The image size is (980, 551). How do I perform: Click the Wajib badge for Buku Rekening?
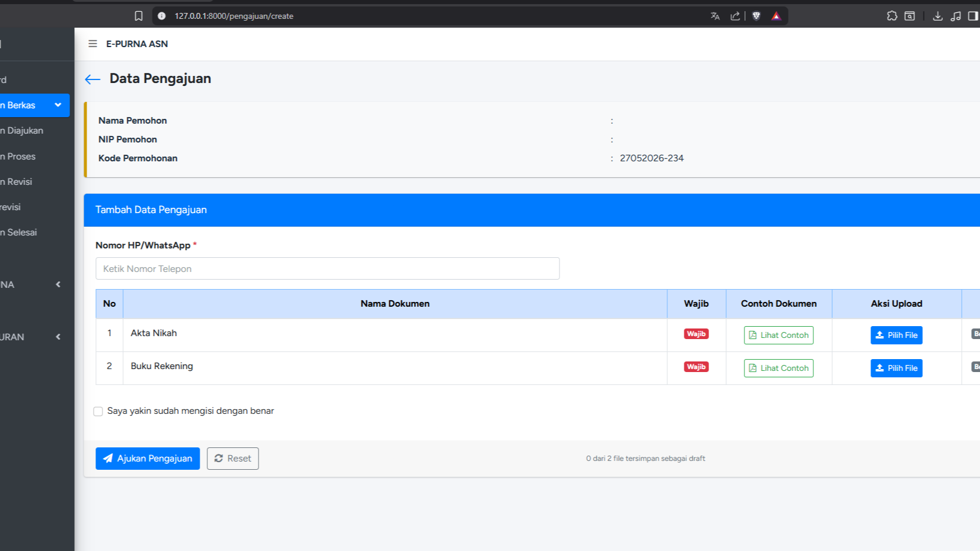coord(696,367)
